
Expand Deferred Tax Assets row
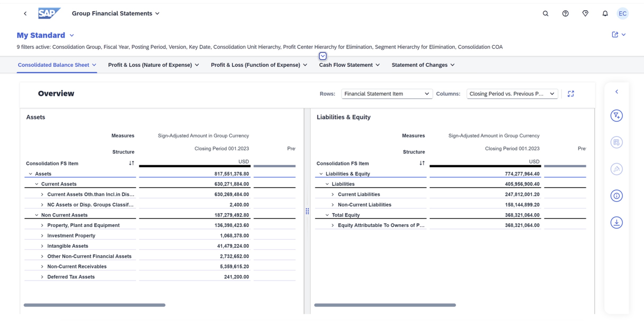tap(42, 277)
